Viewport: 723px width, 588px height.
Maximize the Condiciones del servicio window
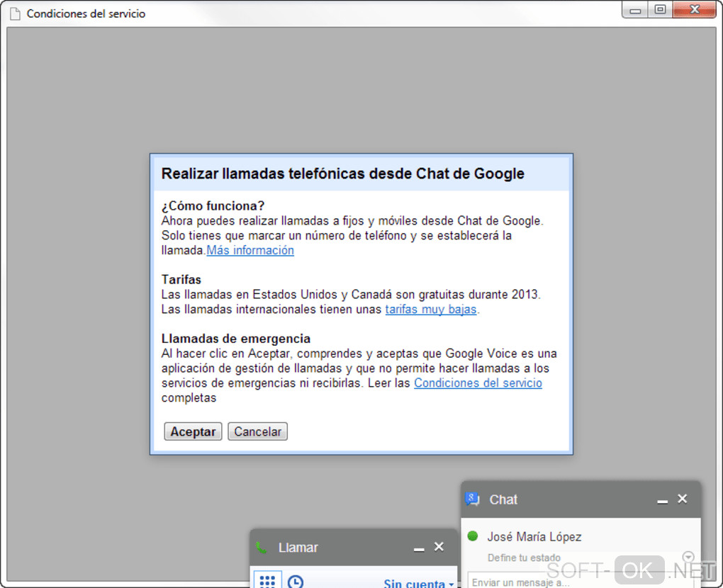click(x=661, y=10)
